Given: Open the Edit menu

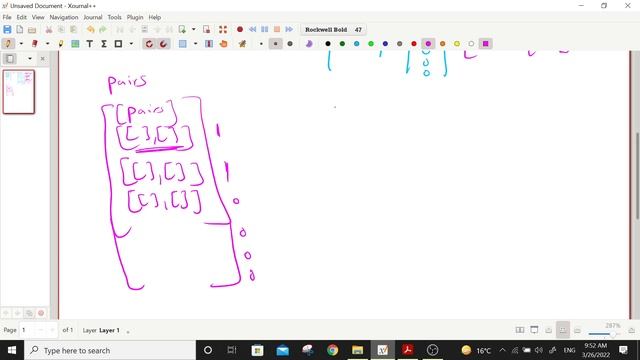Looking at the screenshot, I should (21, 17).
